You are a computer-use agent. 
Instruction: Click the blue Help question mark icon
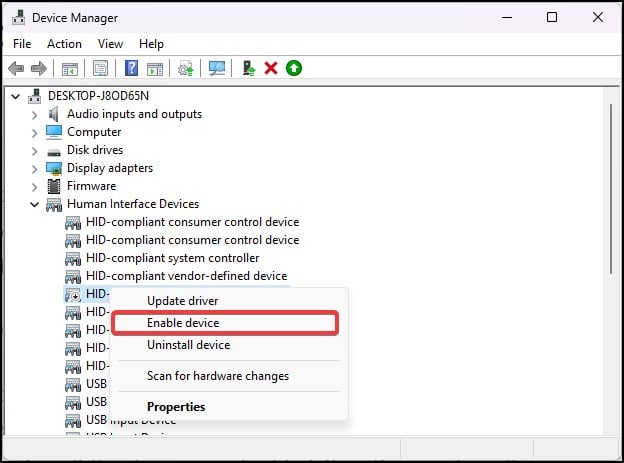[x=131, y=68]
